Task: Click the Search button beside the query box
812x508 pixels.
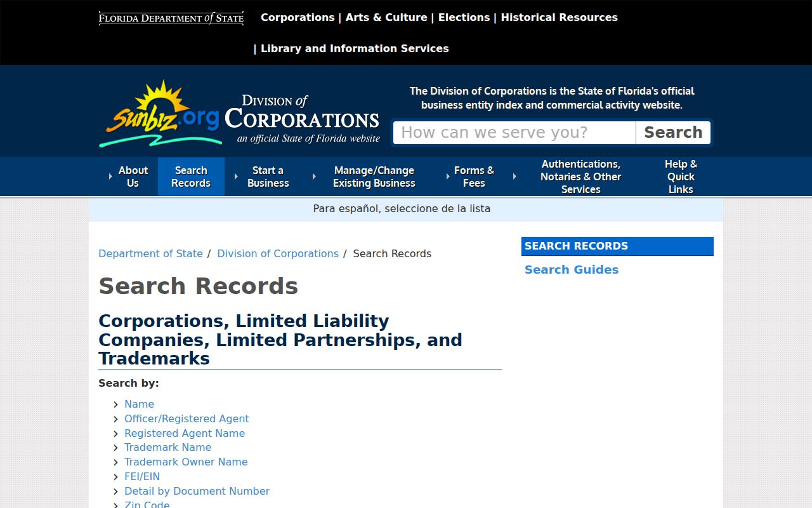Action: tap(673, 133)
